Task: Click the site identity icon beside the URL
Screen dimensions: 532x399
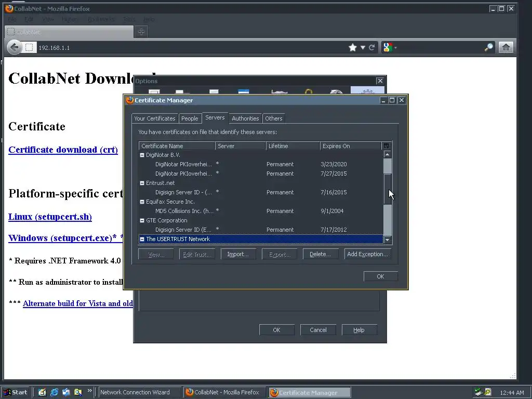Action: [x=29, y=47]
